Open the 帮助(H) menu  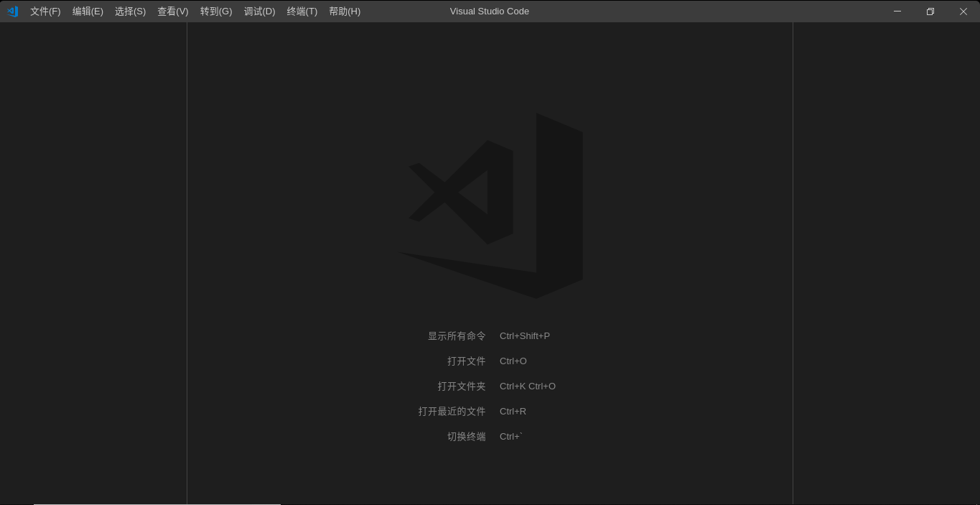345,11
